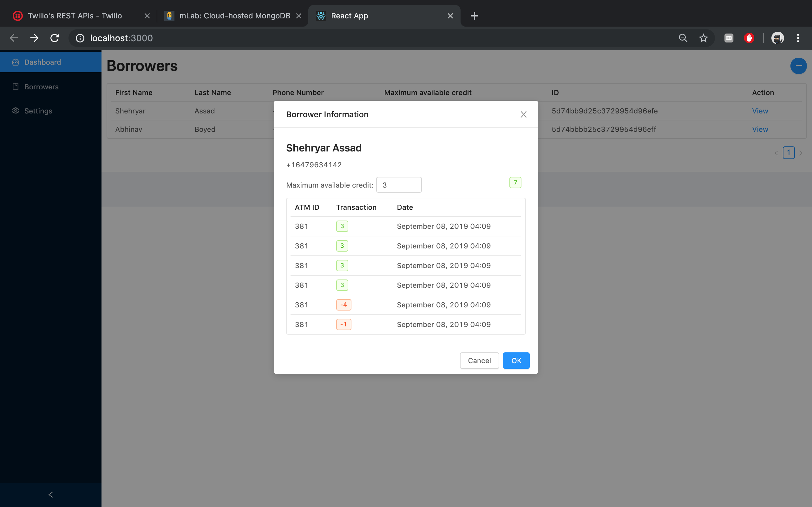Switch to the Twilio's REST APIs tab
Viewport: 812px width, 507px height.
[x=75, y=16]
